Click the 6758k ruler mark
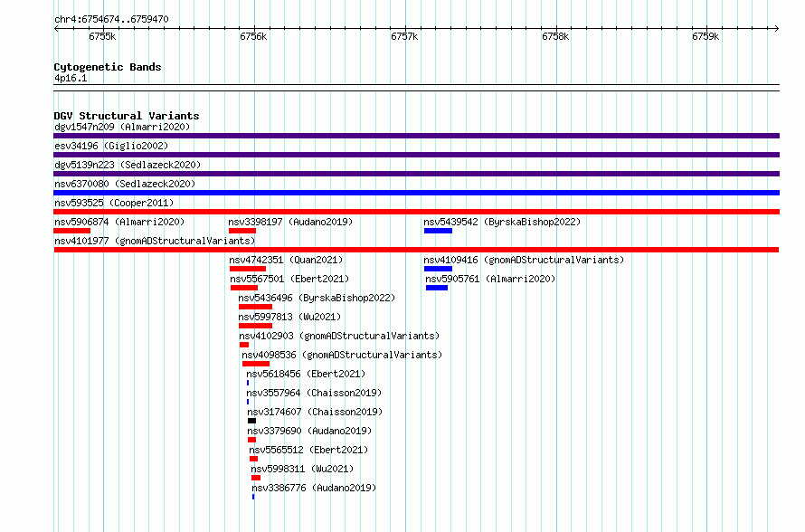Viewport: 805px width, 532px height. (x=555, y=36)
